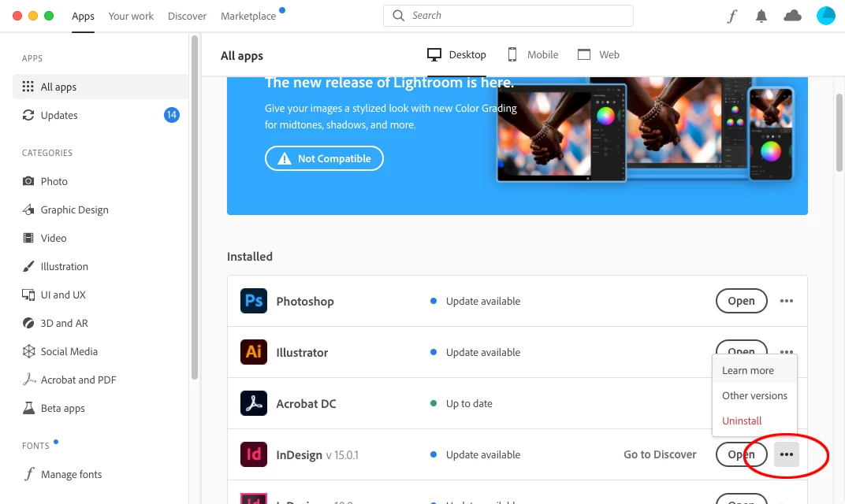Viewport: 845px width, 504px height.
Task: Open the account profile avatar
Action: tap(825, 16)
